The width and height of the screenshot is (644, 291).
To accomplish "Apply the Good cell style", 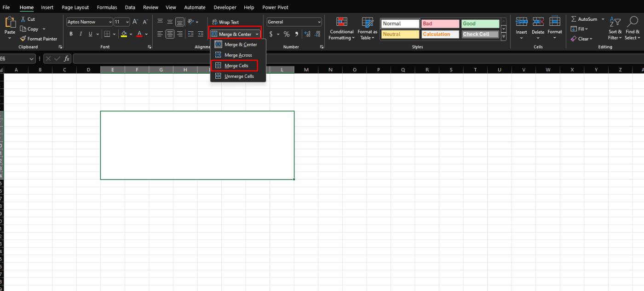I will (x=480, y=23).
